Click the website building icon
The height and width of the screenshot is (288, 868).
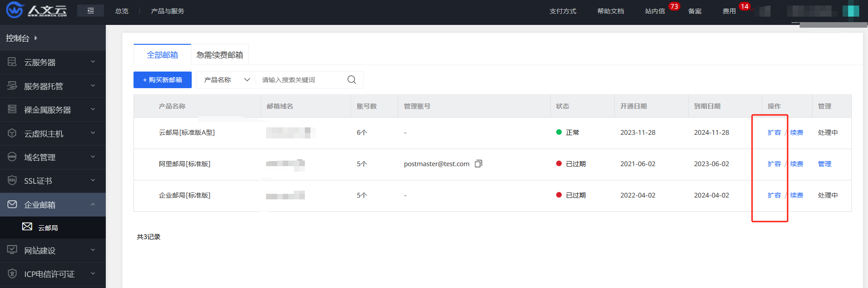(x=12, y=250)
